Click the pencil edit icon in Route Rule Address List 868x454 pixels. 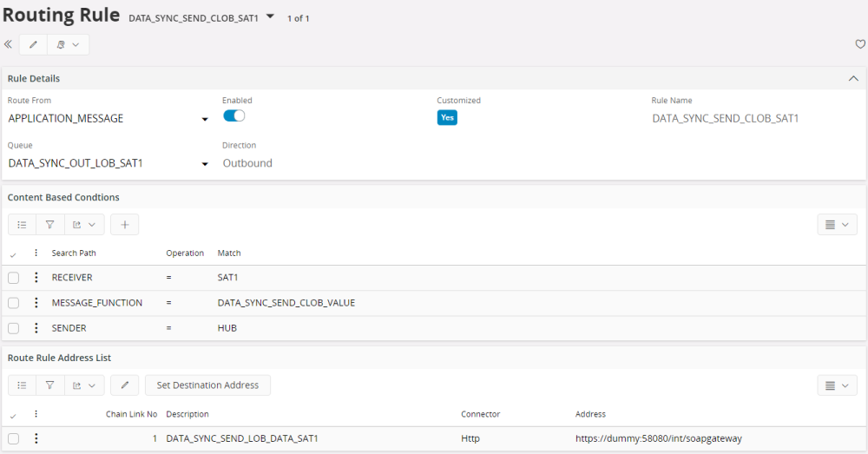125,385
